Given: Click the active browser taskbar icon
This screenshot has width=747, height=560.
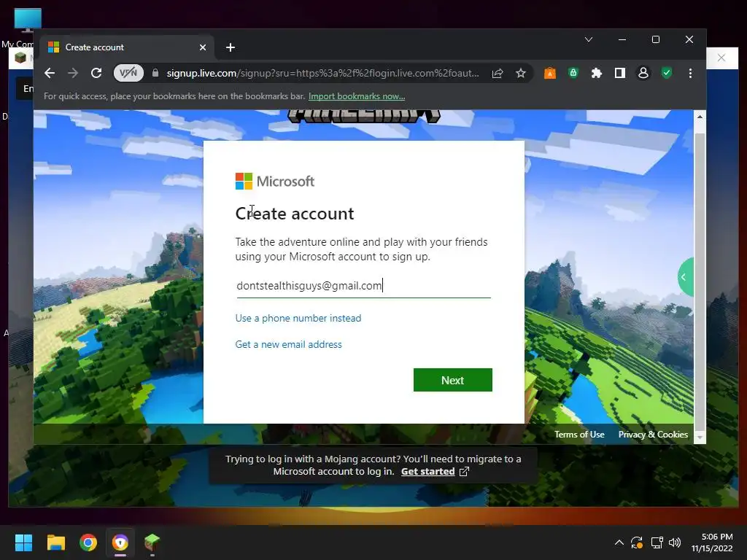Looking at the screenshot, I should click(120, 542).
